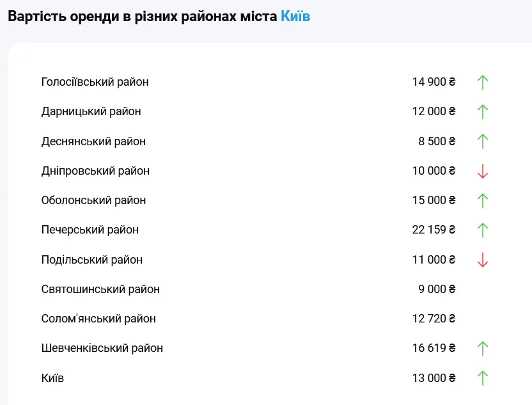532x405 pixels.
Task: Click the green up arrow for Шевченківський район
Action: tap(483, 348)
